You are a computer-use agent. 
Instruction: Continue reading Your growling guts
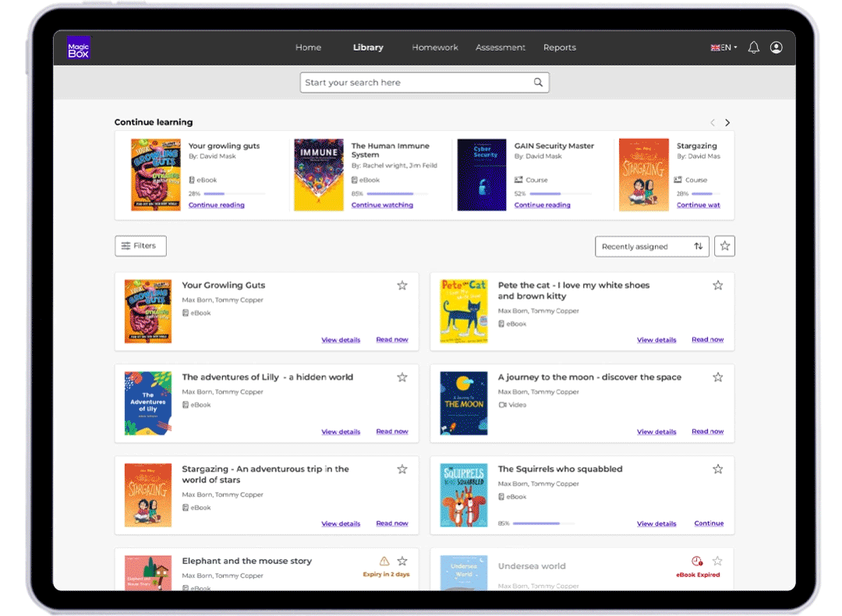217,204
